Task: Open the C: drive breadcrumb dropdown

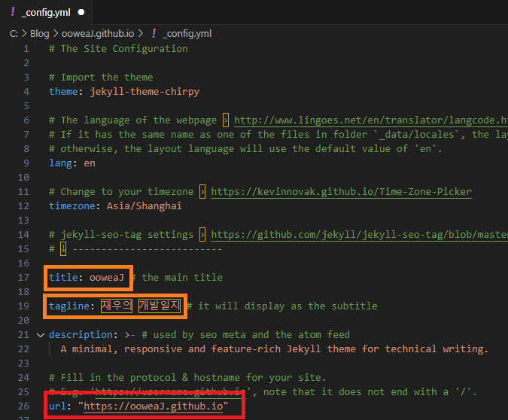Action: (14, 33)
